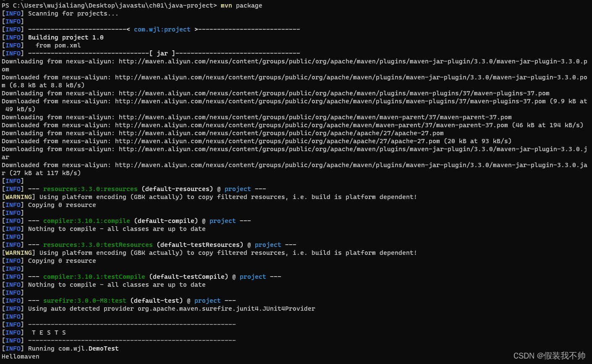Click the 'Hellomaven' output line
Image resolution: width=592 pixels, height=364 pixels.
coord(21,356)
